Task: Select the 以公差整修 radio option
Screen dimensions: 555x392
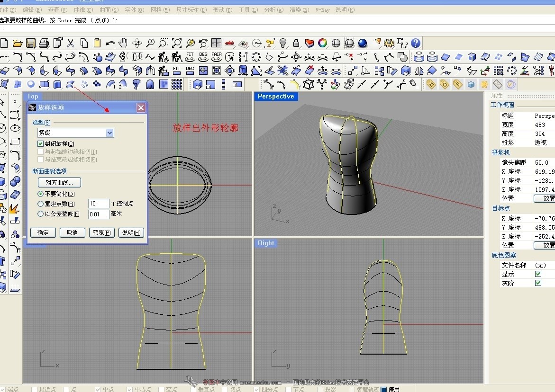Action: [x=40, y=214]
